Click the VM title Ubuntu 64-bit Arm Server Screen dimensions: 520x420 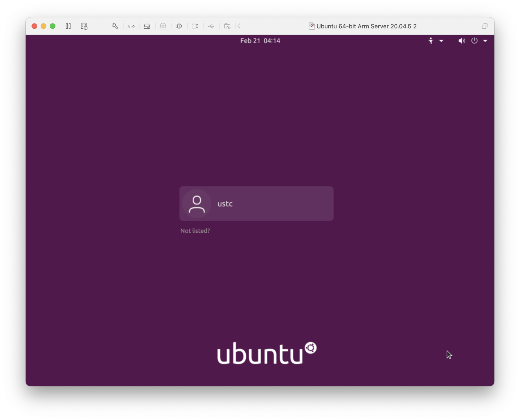[x=366, y=26]
